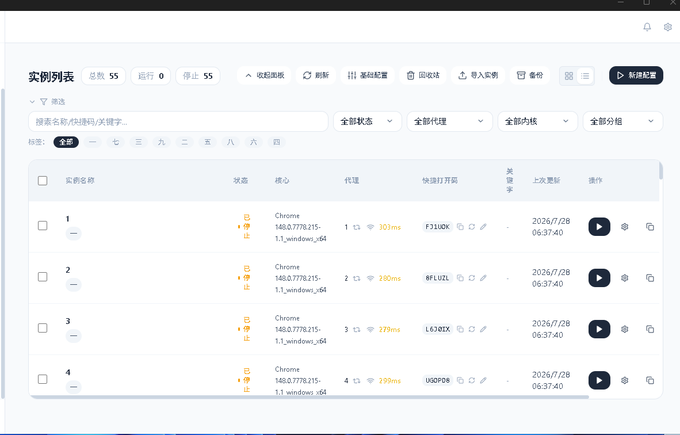Image resolution: width=680 pixels, height=435 pixels.
Task: Copy quick-open code FJ1UOK
Action: click(460, 227)
